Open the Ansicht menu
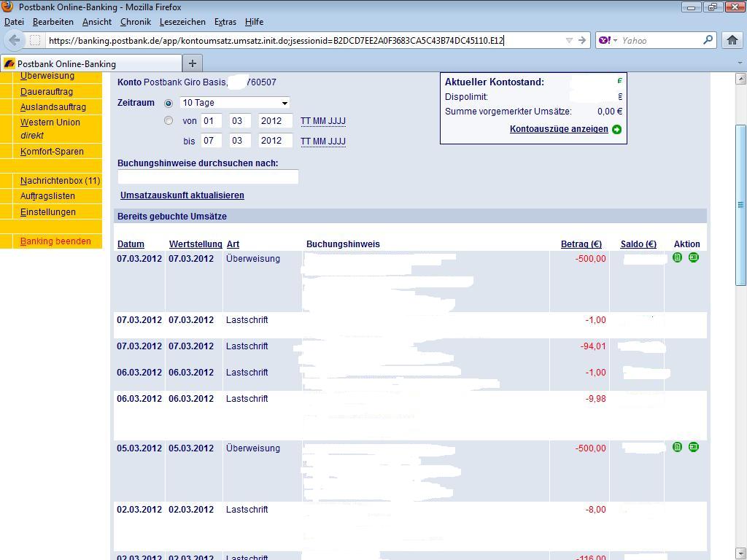The height and width of the screenshot is (560, 747). 97,22
